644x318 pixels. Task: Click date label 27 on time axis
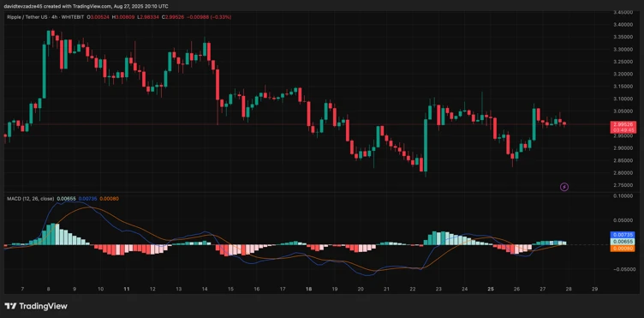coord(543,289)
